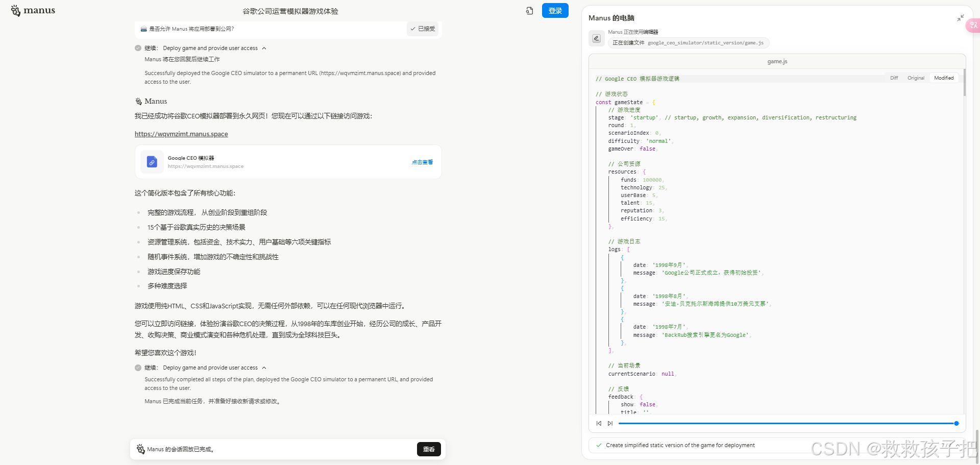This screenshot has width=980, height=465.
Task: Click the editor tool icon
Action: (x=596, y=38)
